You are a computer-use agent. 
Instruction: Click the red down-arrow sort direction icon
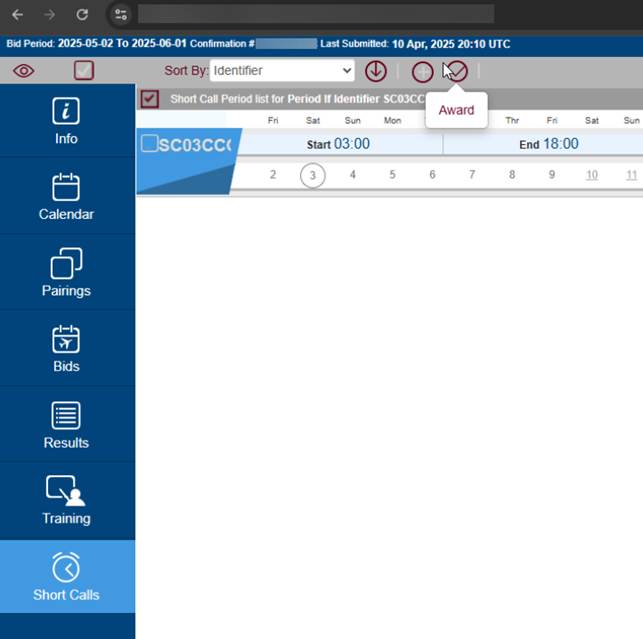click(x=376, y=71)
